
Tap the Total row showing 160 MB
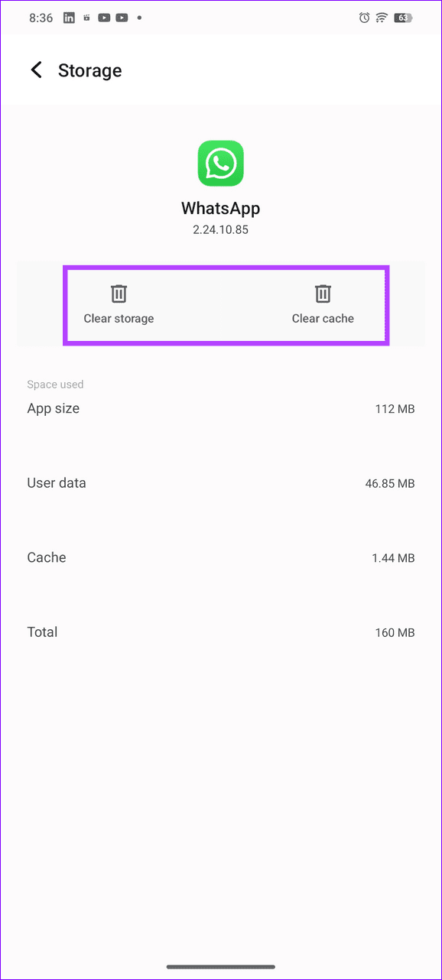[221, 632]
